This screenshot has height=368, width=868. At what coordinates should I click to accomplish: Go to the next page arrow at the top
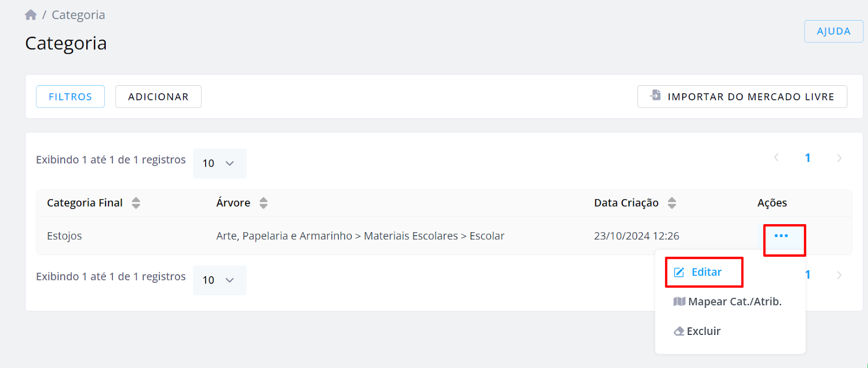(x=839, y=158)
